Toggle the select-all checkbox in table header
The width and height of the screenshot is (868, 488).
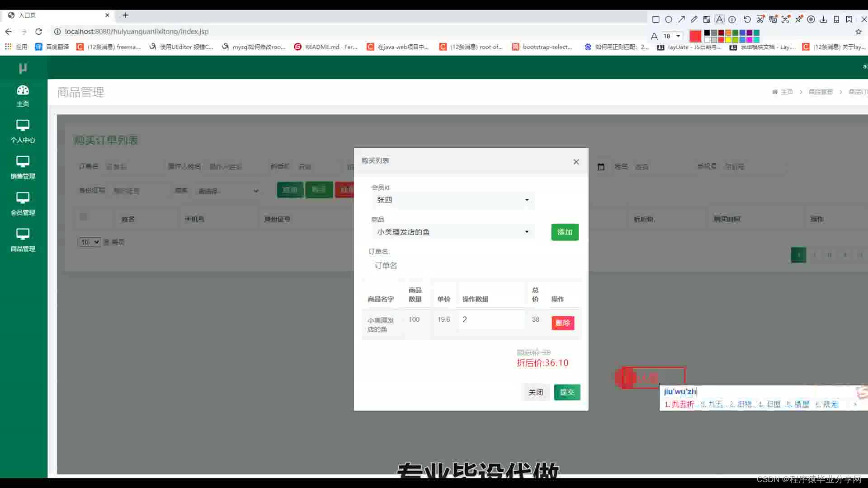point(83,217)
